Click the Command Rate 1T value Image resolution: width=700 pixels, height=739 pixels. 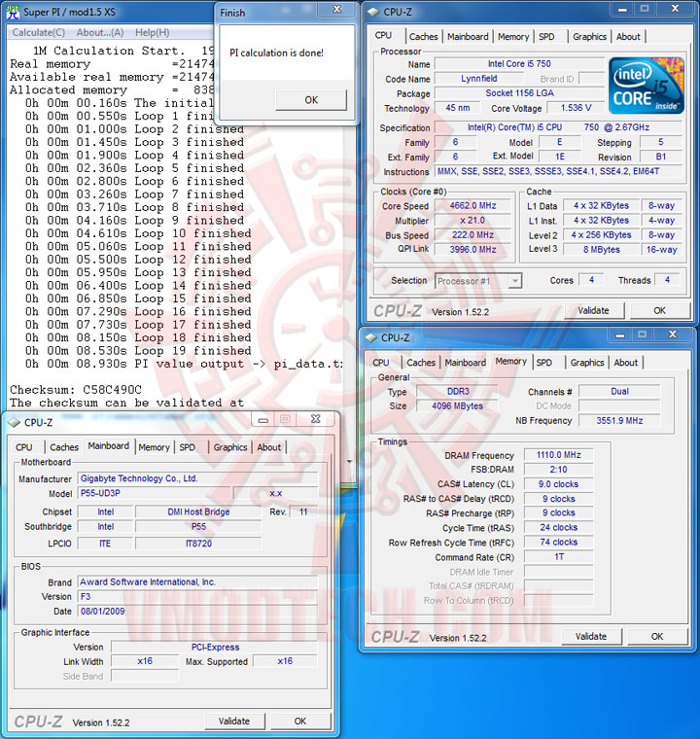pyautogui.click(x=559, y=557)
